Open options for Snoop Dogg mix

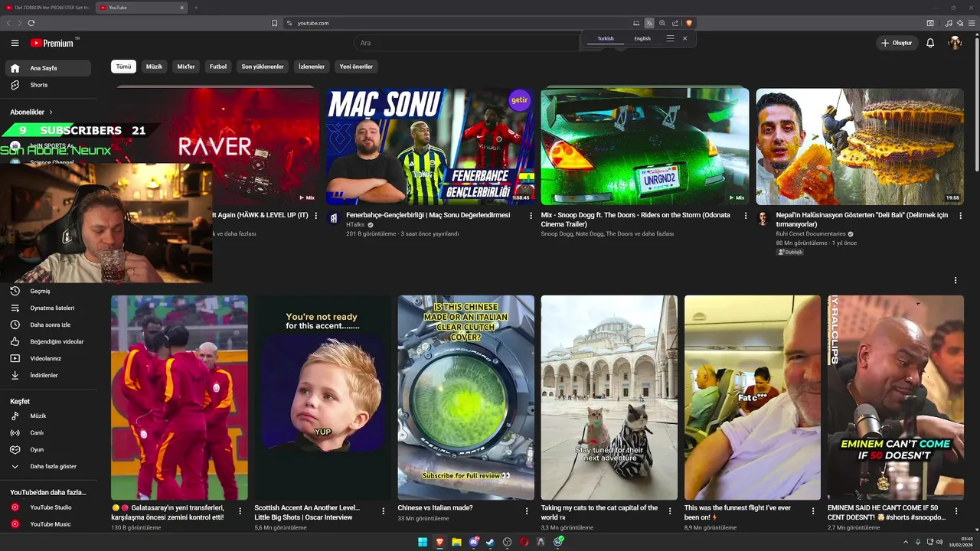click(x=746, y=216)
